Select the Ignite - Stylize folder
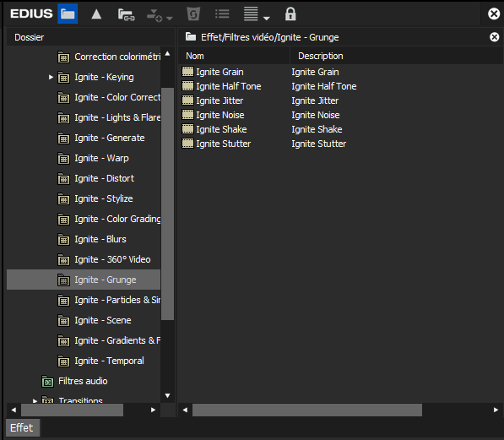Screen dimensions: 504x440 click(x=104, y=198)
